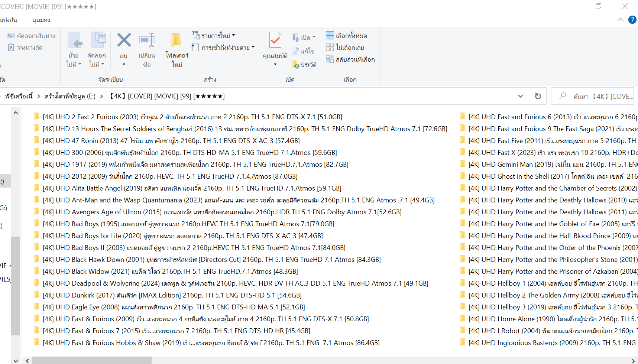
Task: Click Select all (เลือกทั้งหมด) icon
Action: click(x=330, y=35)
